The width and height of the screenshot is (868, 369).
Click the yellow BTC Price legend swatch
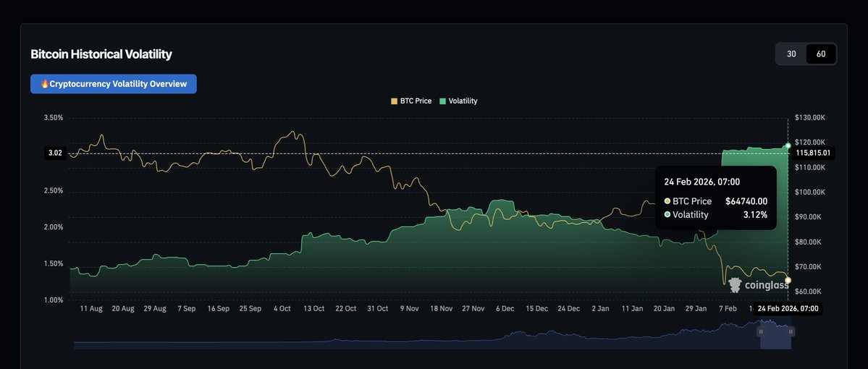tap(395, 101)
